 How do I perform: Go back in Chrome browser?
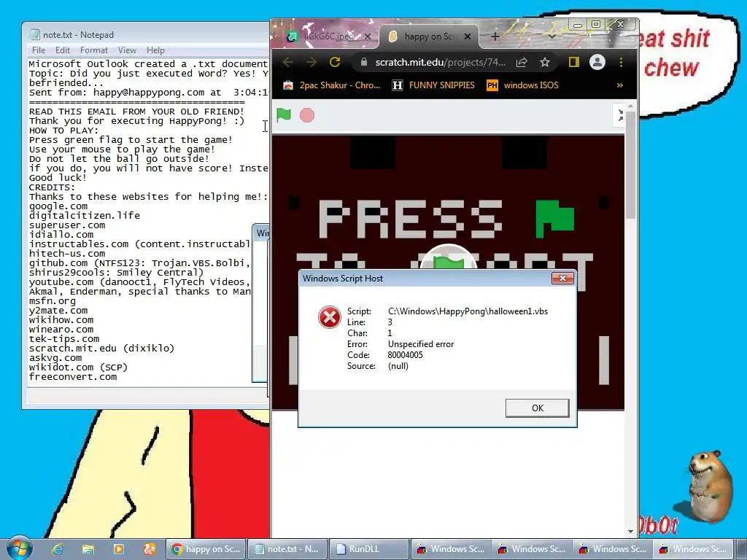pos(287,62)
